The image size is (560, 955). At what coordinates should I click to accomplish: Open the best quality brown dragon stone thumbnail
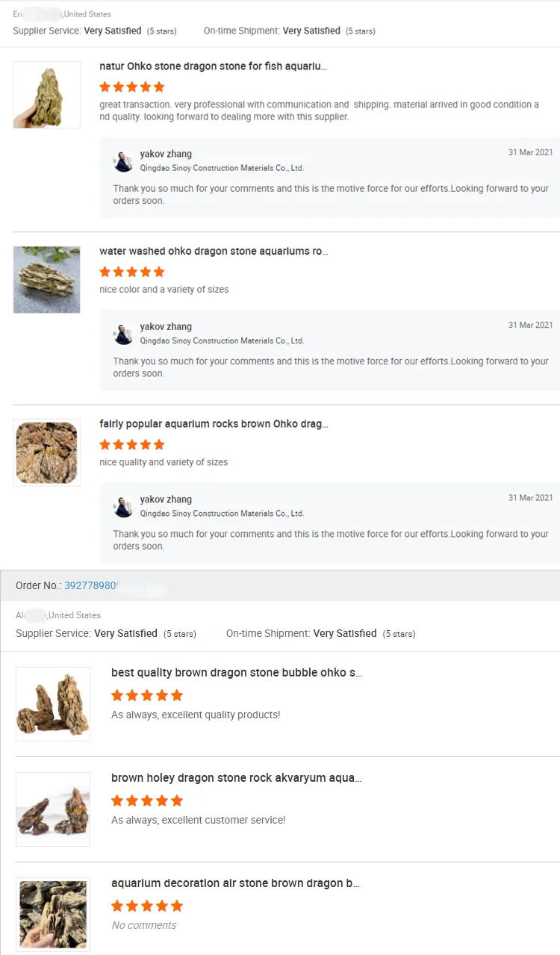tap(53, 704)
